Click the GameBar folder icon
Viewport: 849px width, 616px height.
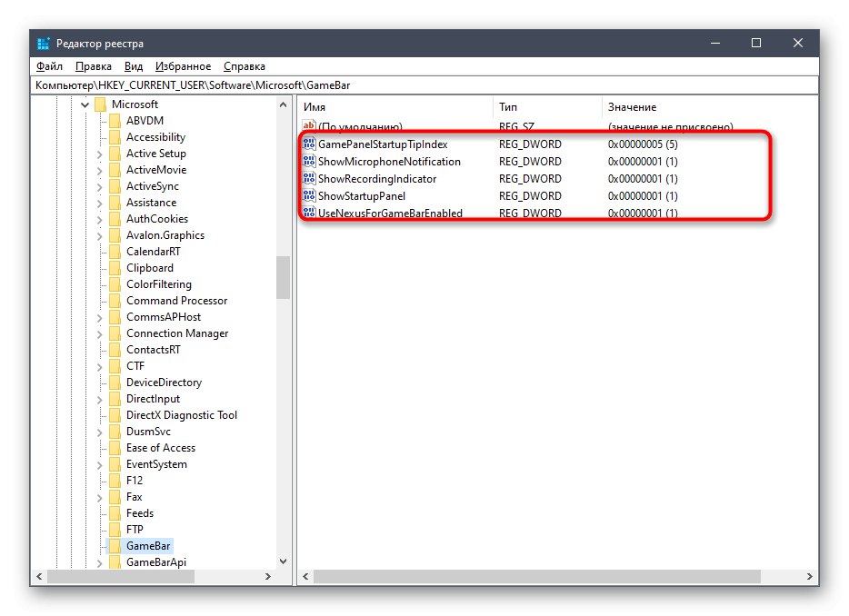115,546
